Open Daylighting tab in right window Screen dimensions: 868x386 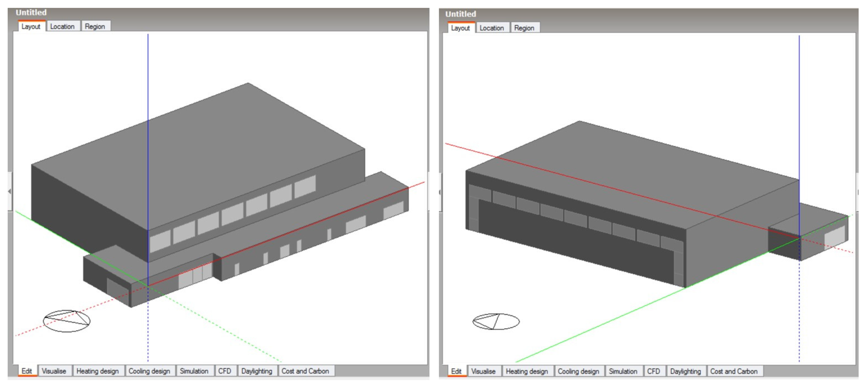(685, 371)
